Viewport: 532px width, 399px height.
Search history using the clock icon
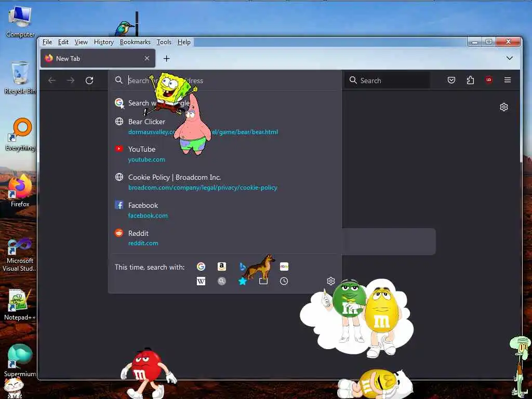coord(284,281)
